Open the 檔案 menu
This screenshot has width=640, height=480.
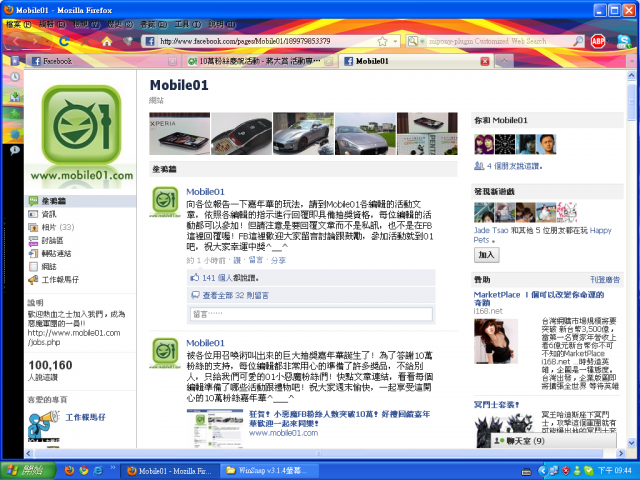coord(19,24)
